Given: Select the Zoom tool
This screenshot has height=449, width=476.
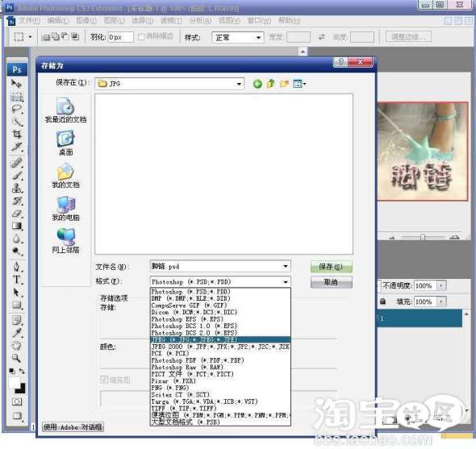Looking at the screenshot, I should (x=17, y=358).
